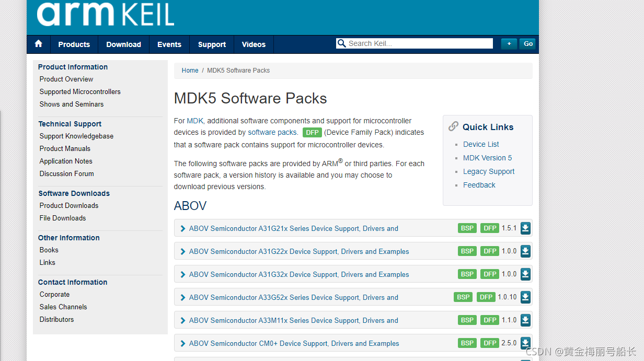Screen dimensions: 644x361
Task: Click the search magnifier icon
Action: pyautogui.click(x=342, y=43)
